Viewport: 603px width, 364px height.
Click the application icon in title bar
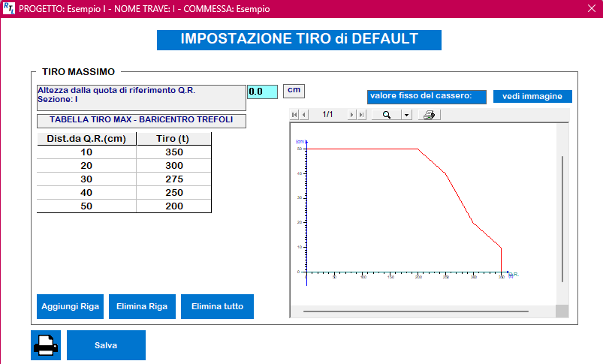coord(9,9)
